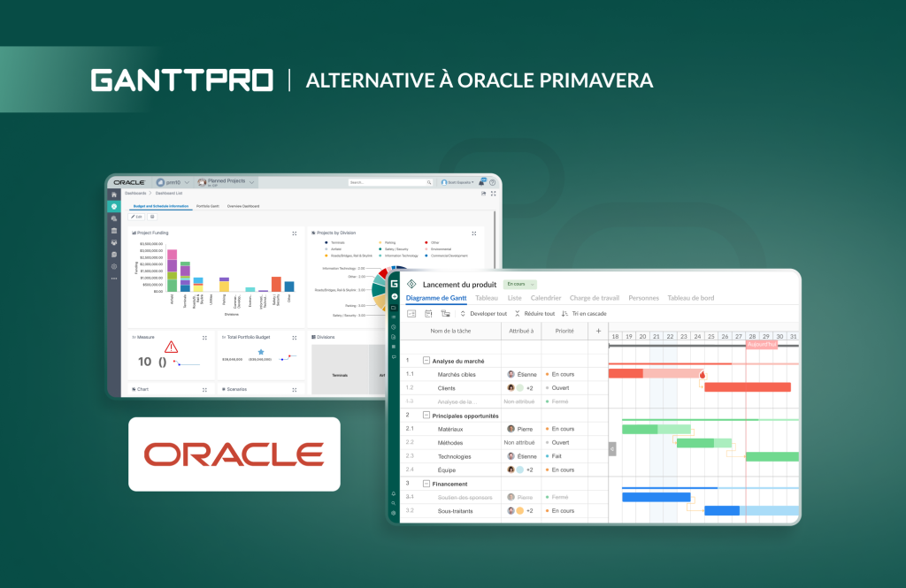Click the Technologies task row name
The height and width of the screenshot is (588, 906).
click(x=454, y=456)
